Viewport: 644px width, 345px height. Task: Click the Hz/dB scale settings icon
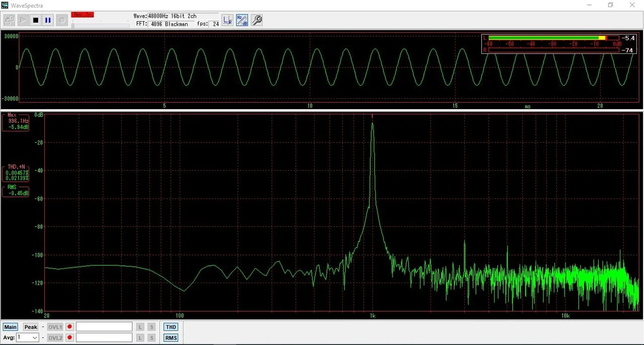coord(242,20)
